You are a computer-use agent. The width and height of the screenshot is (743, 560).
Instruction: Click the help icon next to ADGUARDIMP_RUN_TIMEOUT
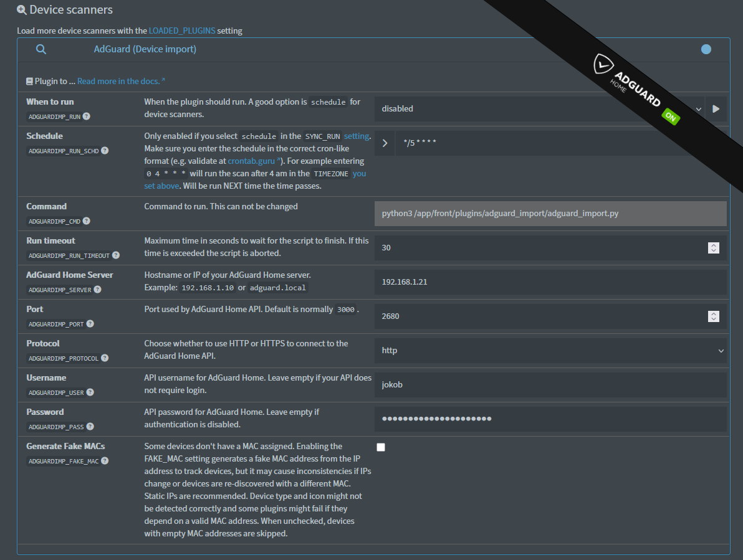coord(115,255)
